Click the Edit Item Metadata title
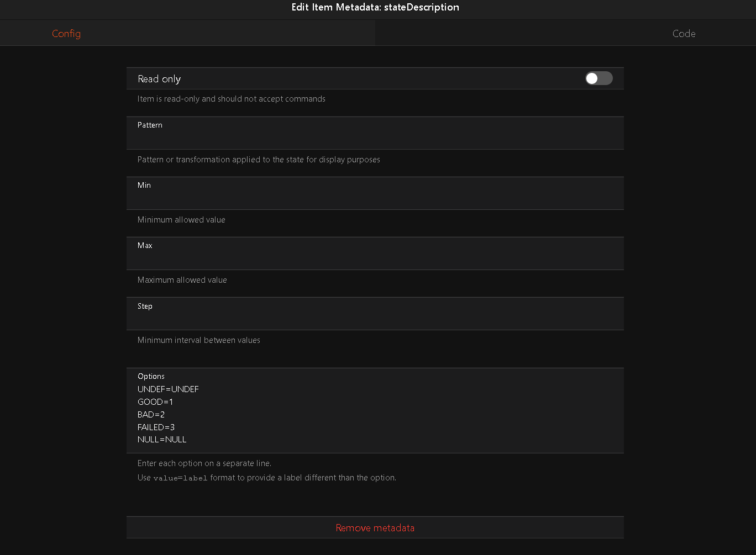The width and height of the screenshot is (756, 555). (375, 7)
